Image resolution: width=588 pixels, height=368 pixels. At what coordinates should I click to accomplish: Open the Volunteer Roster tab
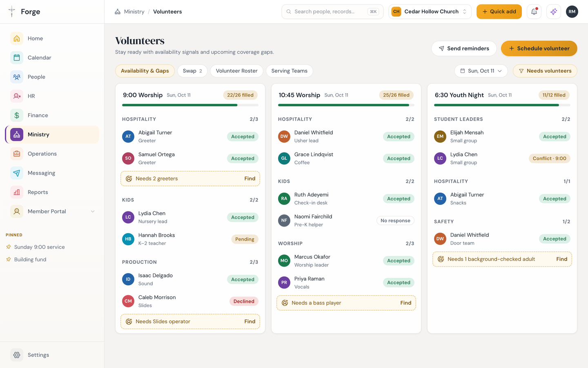(237, 71)
